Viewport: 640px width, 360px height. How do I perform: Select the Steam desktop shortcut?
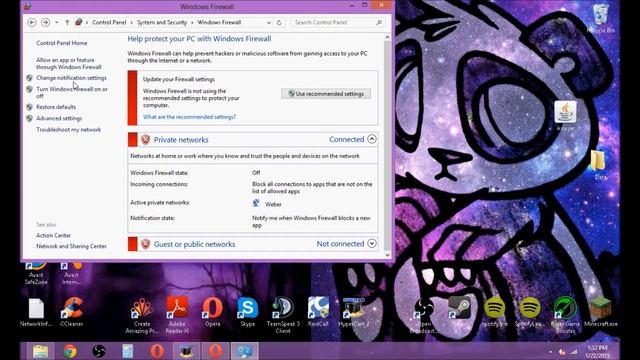tap(459, 312)
